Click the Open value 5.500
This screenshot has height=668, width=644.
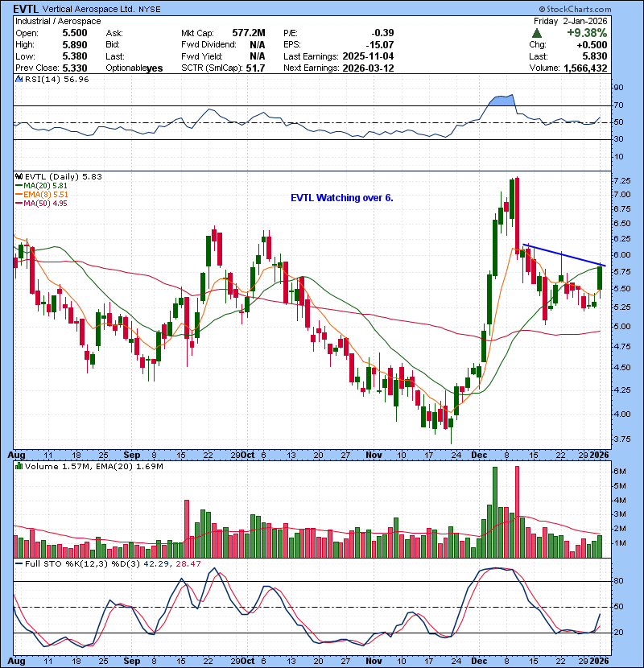pyautogui.click(x=75, y=33)
